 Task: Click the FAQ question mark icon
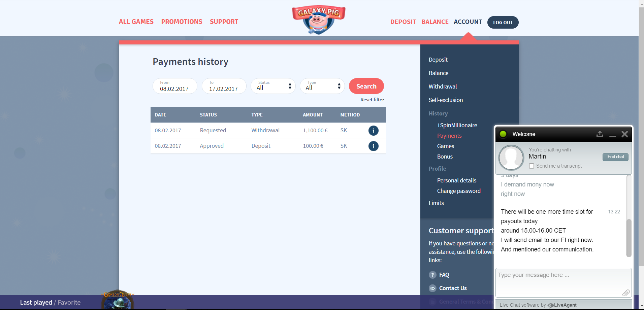pos(432,275)
